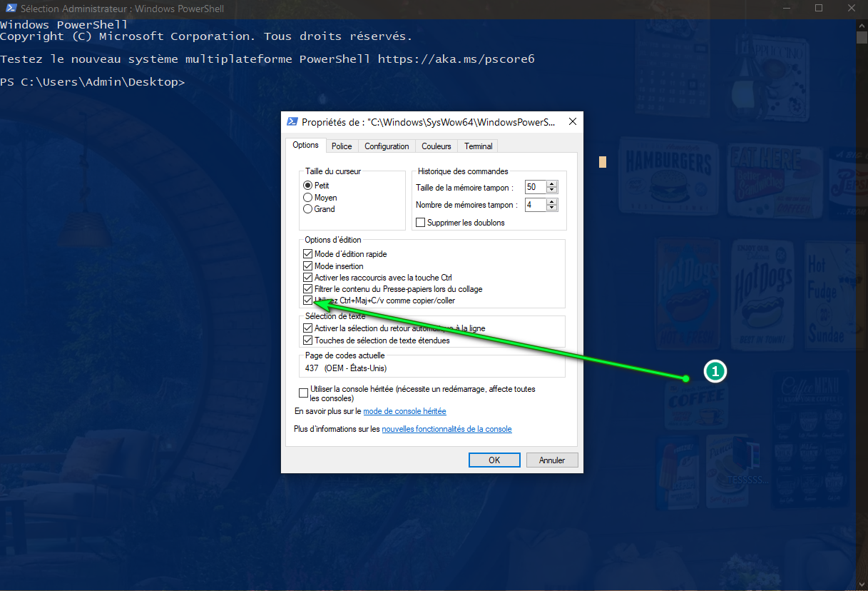Toggle Utiliser la console héritée checkbox

[303, 393]
